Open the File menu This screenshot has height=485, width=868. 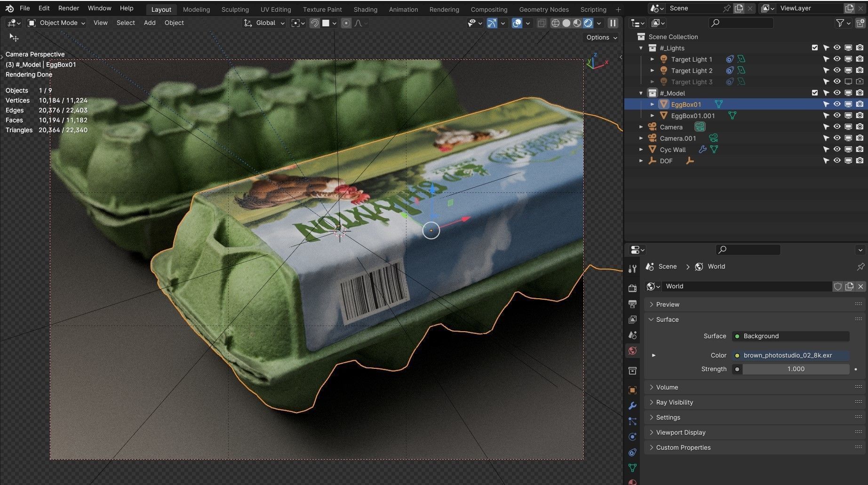24,8
